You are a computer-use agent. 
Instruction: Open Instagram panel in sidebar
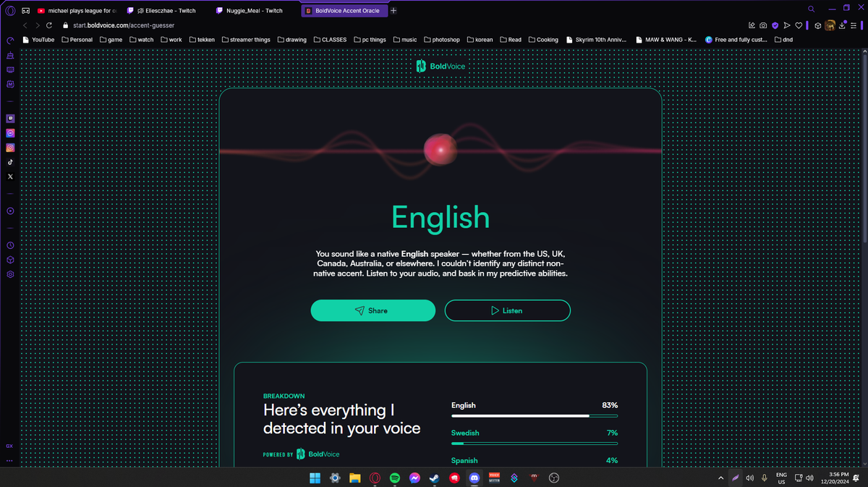tap(10, 148)
